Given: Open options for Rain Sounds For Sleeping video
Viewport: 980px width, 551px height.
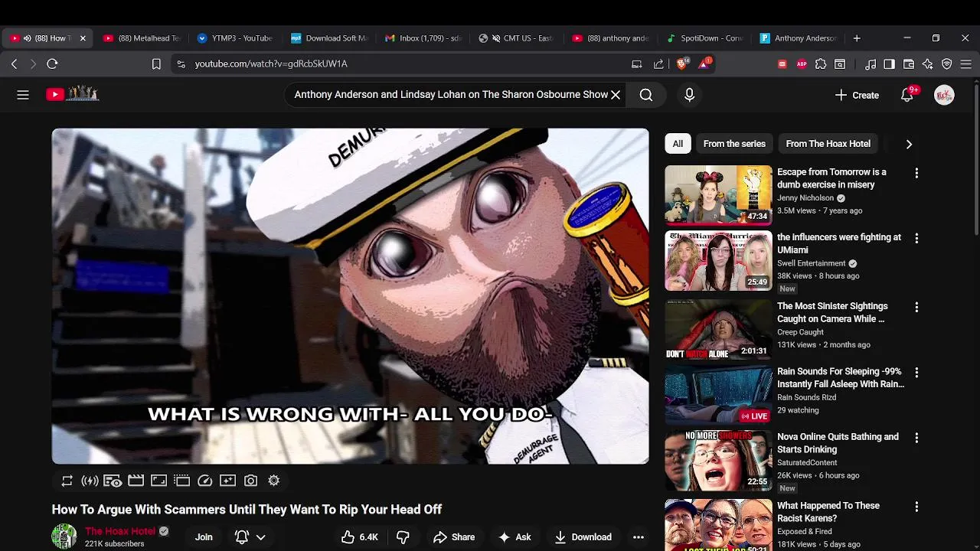Looking at the screenshot, I should [916, 372].
